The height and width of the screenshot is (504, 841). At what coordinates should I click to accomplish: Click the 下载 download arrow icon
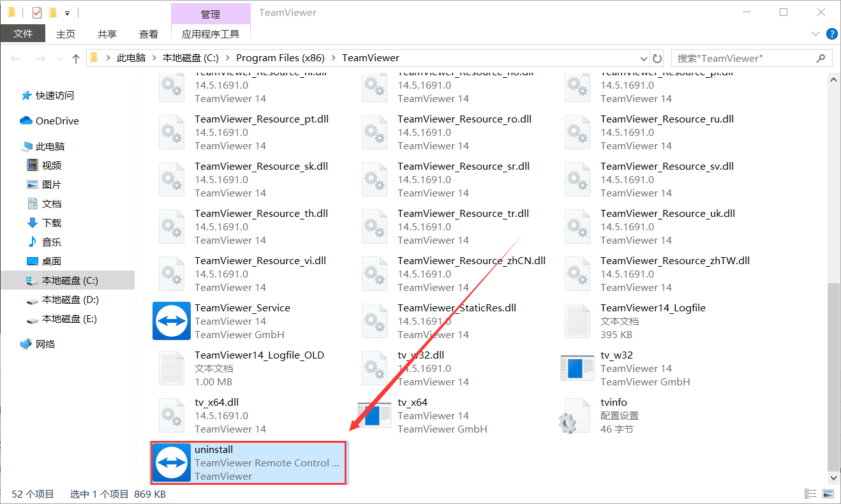point(33,223)
